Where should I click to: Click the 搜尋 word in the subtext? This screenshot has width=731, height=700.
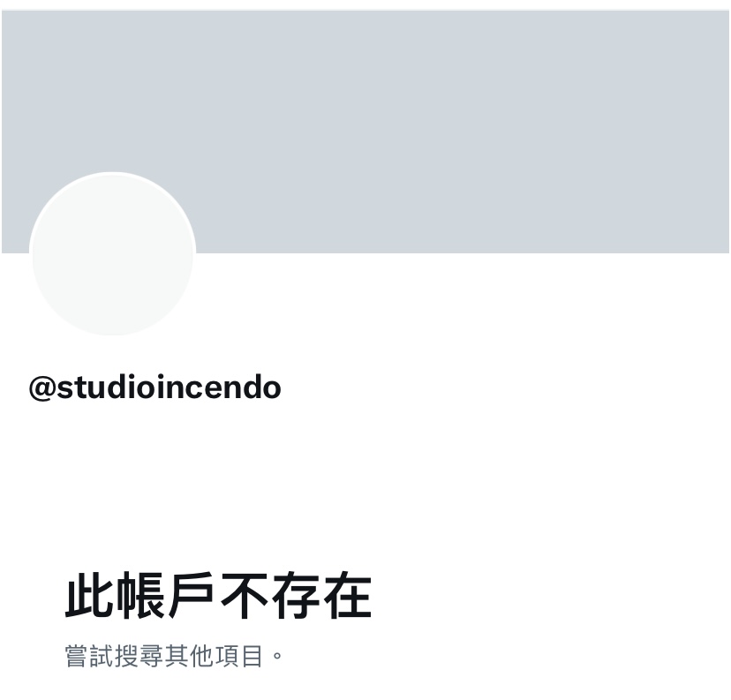[x=139, y=656]
